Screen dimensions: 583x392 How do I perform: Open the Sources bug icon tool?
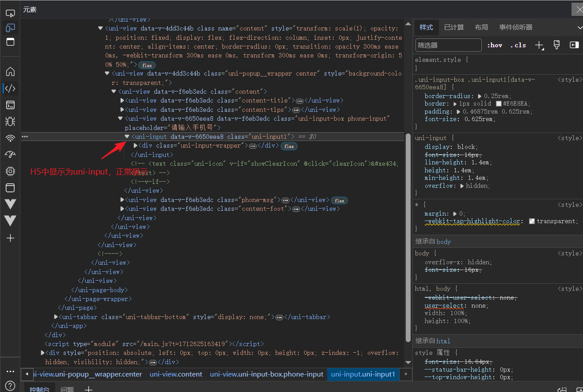(10, 122)
